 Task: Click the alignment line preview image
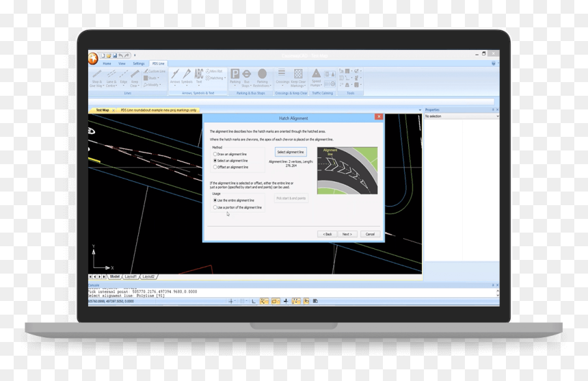point(347,170)
